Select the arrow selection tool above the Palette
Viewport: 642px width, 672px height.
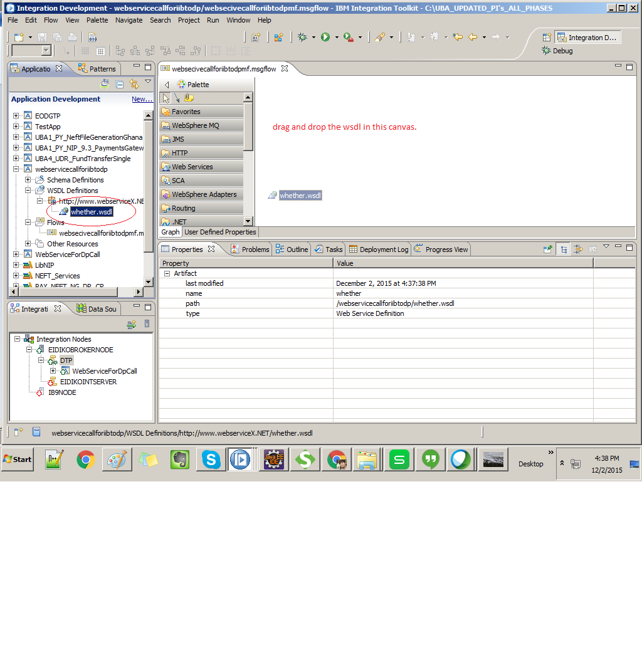point(166,98)
